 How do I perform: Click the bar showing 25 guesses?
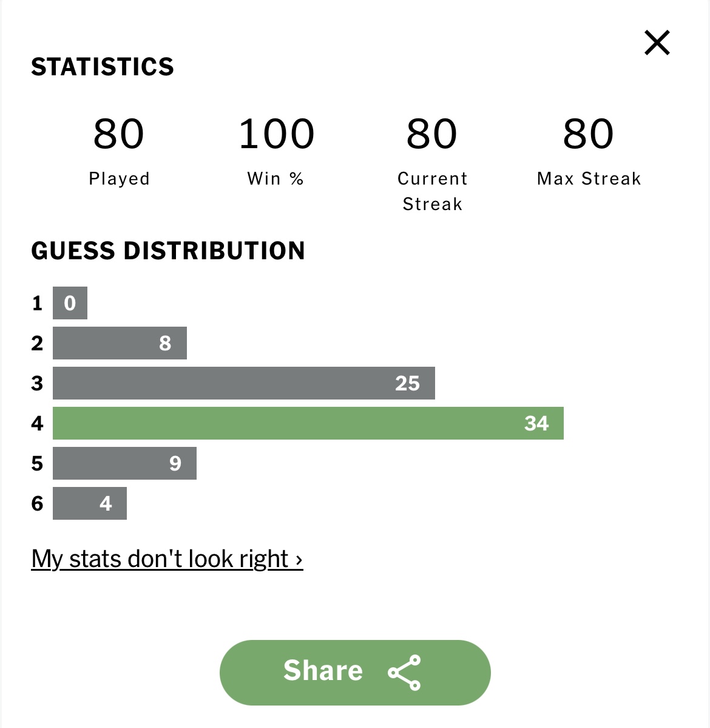(x=243, y=383)
